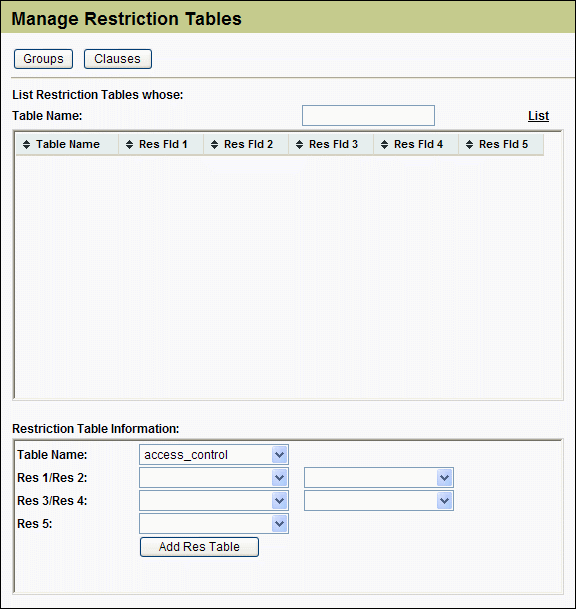Viewport: 576px width, 609px height.
Task: Sort by Res Fld 1 arrow icon
Action: (129, 144)
